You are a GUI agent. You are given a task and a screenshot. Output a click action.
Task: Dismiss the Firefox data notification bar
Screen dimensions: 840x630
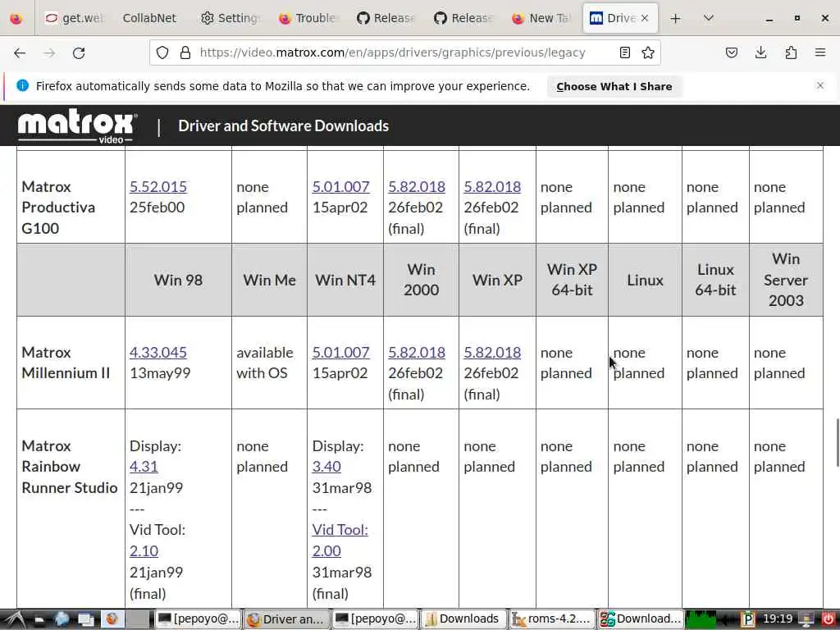[820, 85]
